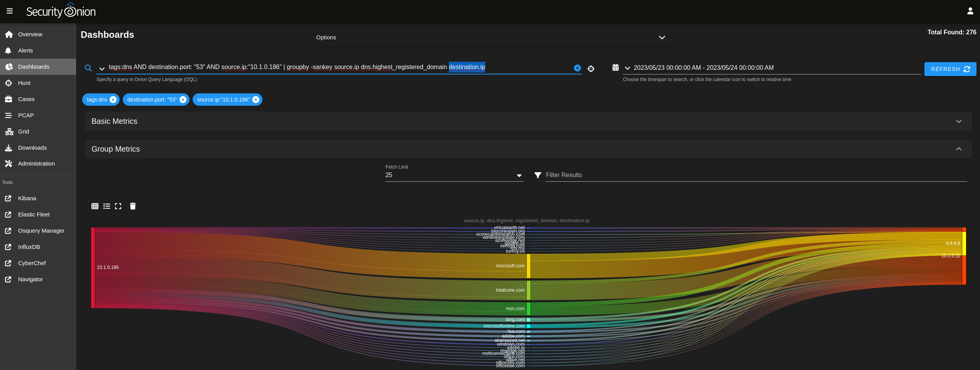Click the Downloads arrow icon
The image size is (980, 370).
point(8,148)
